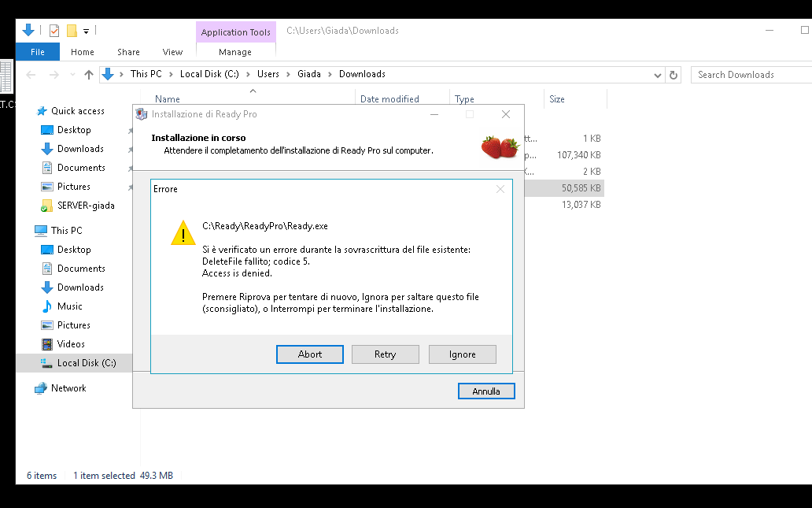
Task: Open Desktop under This PC
Action: point(74,250)
